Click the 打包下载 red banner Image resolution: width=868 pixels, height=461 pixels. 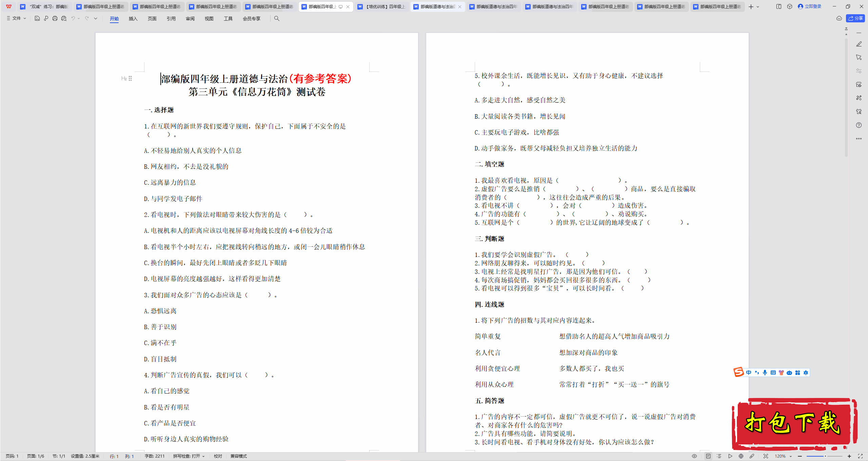(x=794, y=424)
